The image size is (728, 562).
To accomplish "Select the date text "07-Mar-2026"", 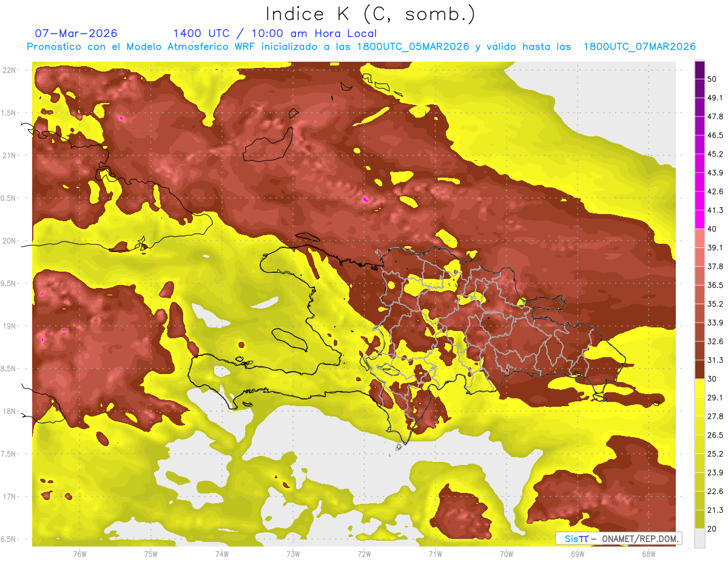I will click(76, 33).
